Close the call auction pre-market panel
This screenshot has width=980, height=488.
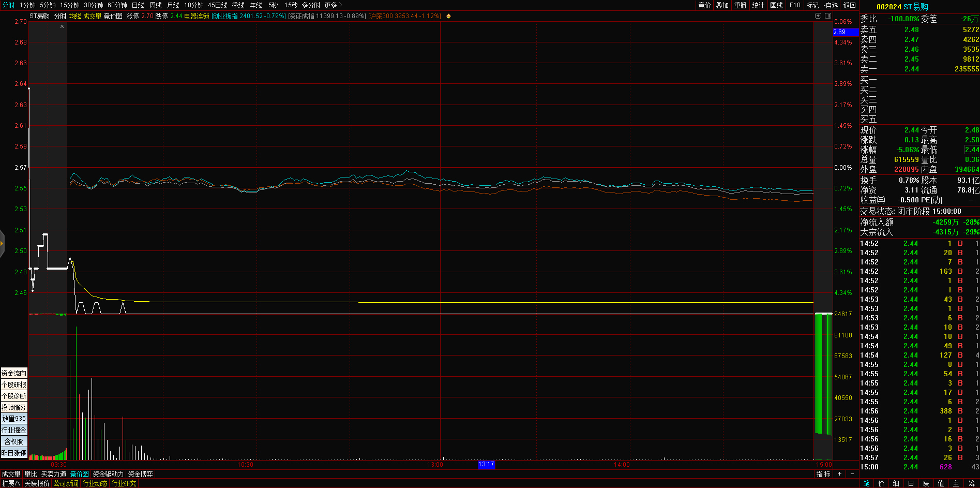[x=62, y=26]
